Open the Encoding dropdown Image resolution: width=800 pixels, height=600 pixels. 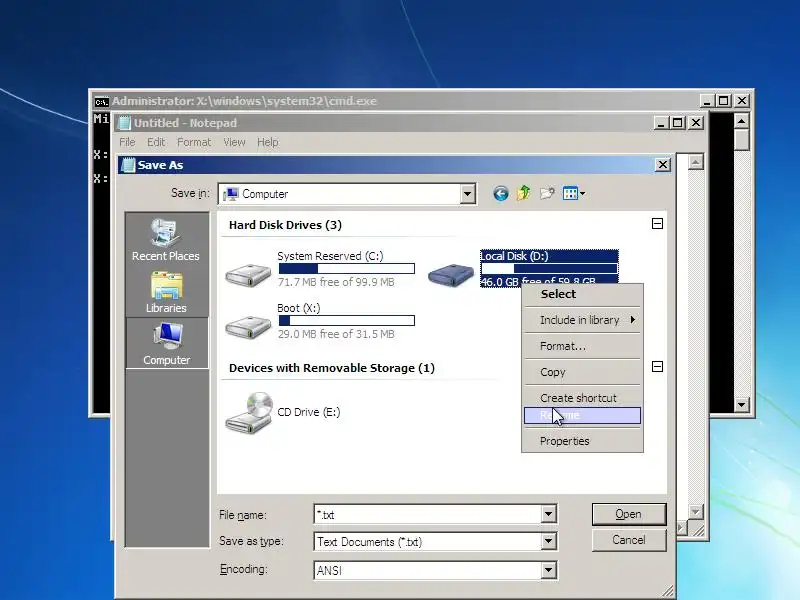pyautogui.click(x=548, y=570)
